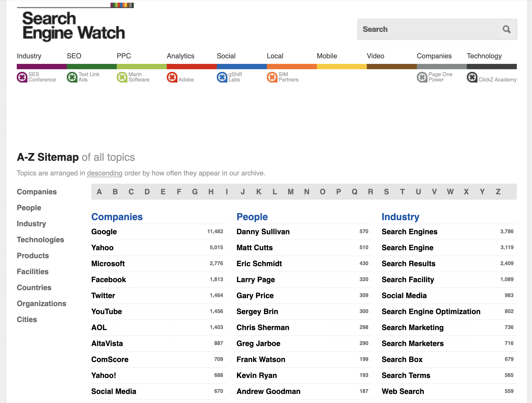Open the YouTube company topic

pyautogui.click(x=107, y=311)
